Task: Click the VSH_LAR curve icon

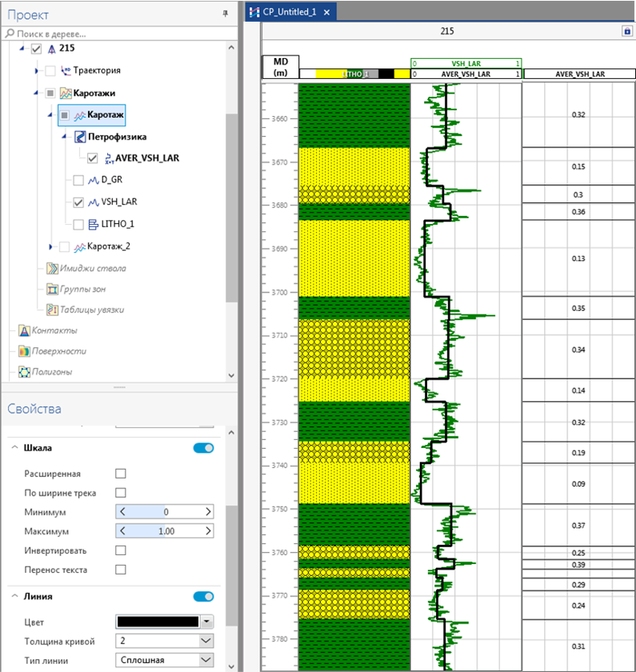Action: tap(94, 202)
